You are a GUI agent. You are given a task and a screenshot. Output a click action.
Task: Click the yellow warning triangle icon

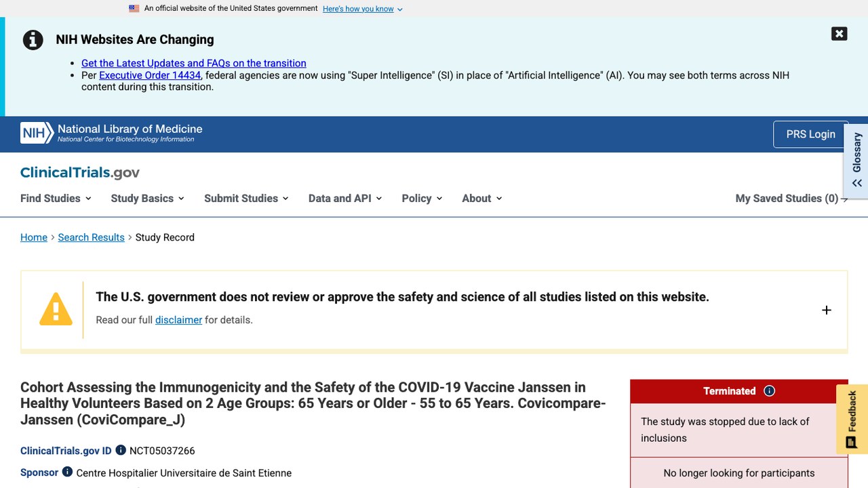point(56,309)
